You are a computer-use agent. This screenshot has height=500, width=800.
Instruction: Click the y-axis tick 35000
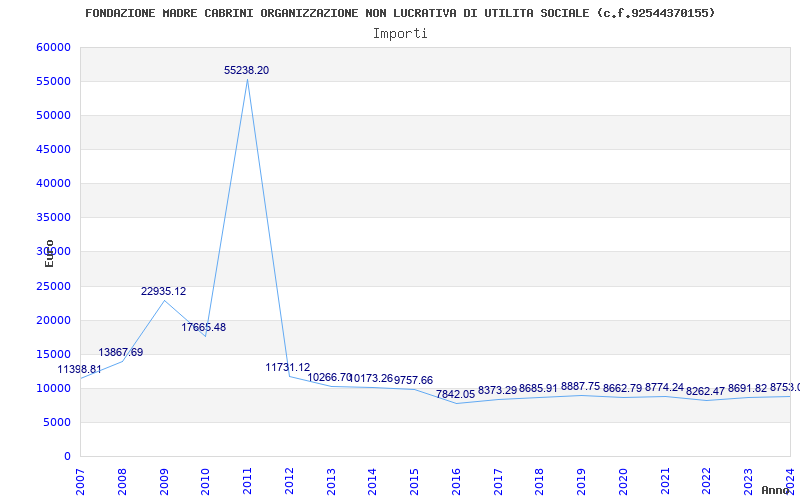tap(54, 218)
